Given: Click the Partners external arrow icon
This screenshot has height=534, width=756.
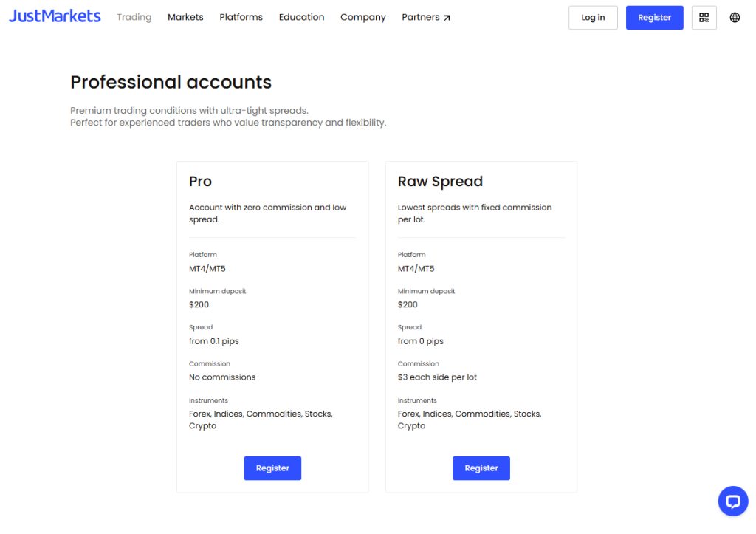Looking at the screenshot, I should [x=447, y=18].
